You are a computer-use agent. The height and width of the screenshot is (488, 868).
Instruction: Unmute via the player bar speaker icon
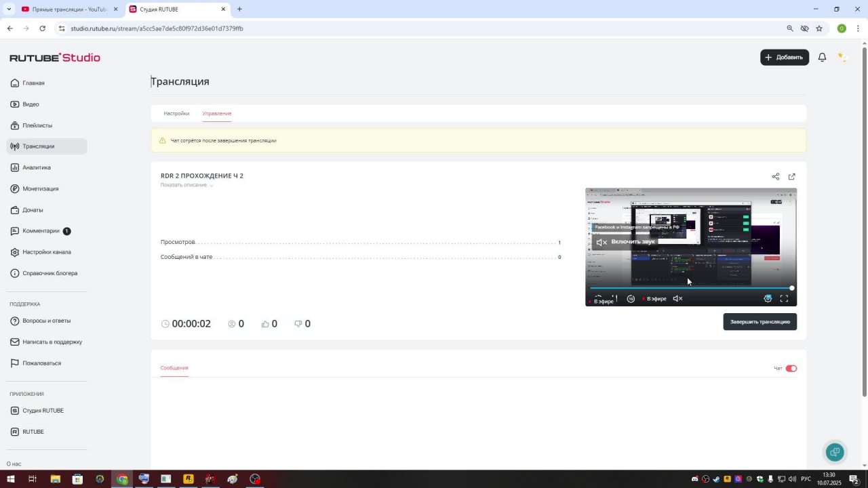677,298
